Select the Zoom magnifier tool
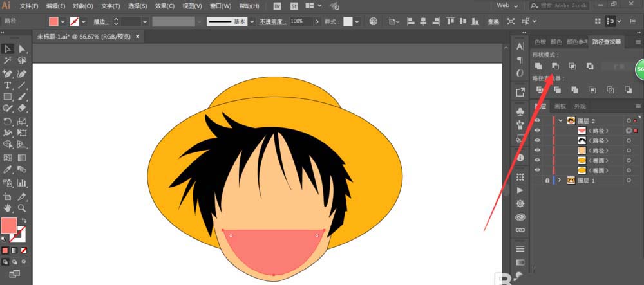Viewport: 644px width, 285px height. pyautogui.click(x=22, y=208)
